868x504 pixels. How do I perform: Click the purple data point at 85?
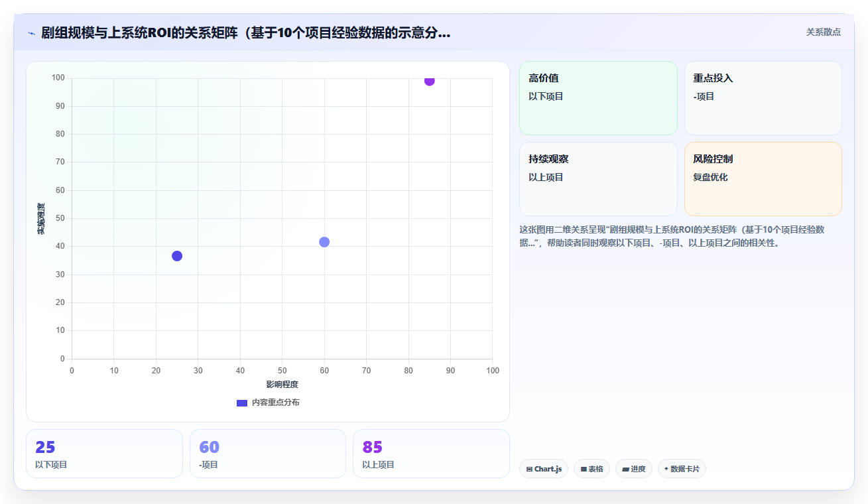tap(429, 80)
